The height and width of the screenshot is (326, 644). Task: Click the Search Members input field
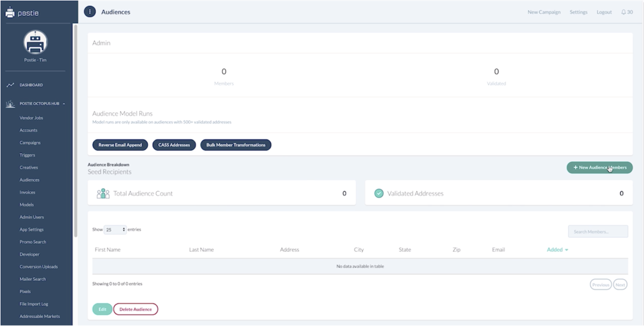click(598, 232)
